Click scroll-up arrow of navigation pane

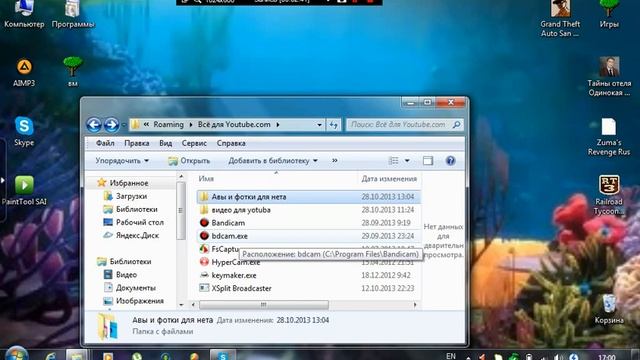(181, 176)
